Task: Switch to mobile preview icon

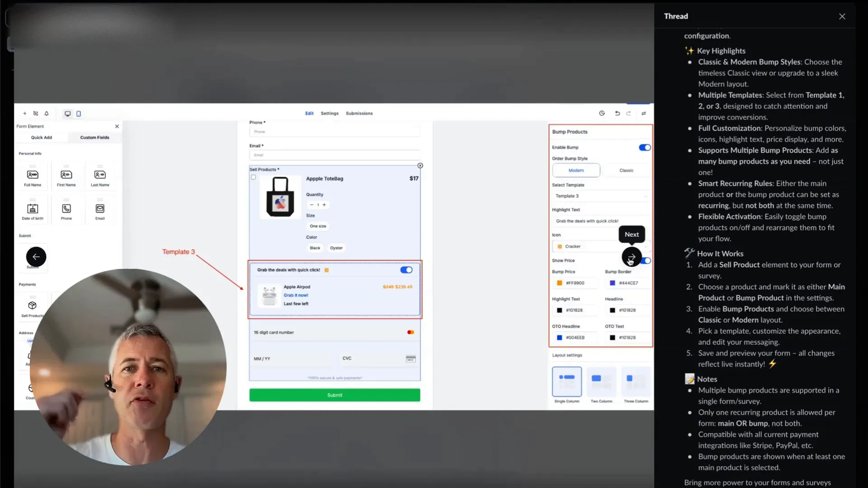Action: pos(79,114)
